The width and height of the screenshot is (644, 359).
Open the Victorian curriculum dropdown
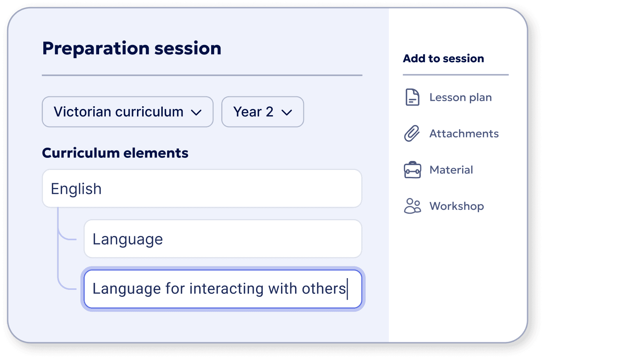tap(127, 112)
